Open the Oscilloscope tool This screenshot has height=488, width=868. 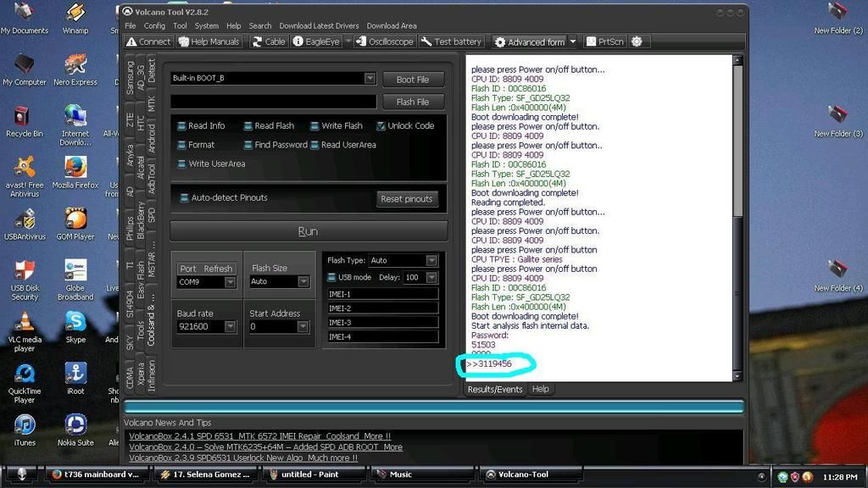385,42
